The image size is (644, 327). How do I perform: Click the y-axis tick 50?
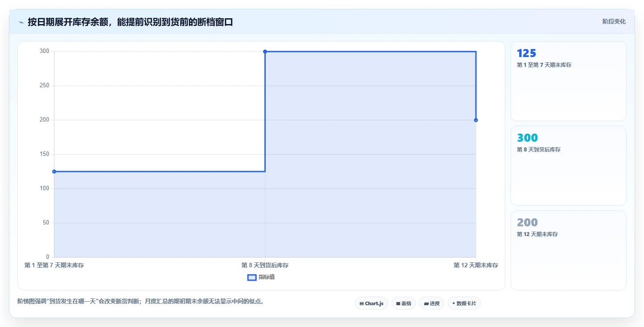tap(46, 223)
